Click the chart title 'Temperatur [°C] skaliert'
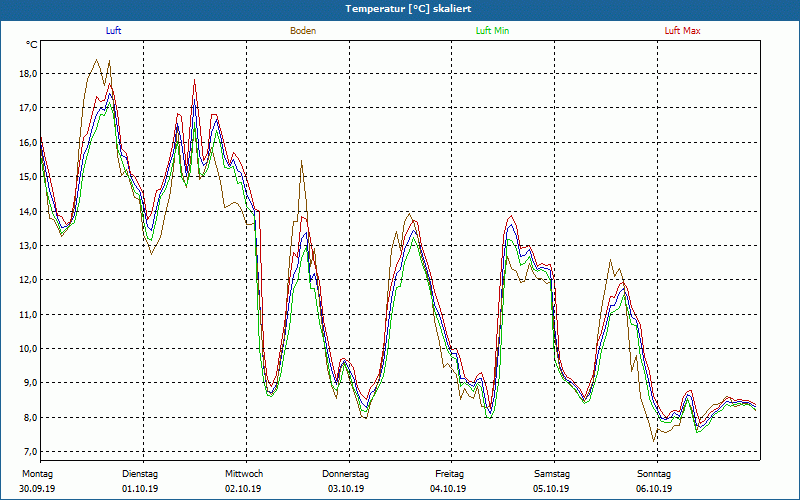800x500 pixels. 408,9
